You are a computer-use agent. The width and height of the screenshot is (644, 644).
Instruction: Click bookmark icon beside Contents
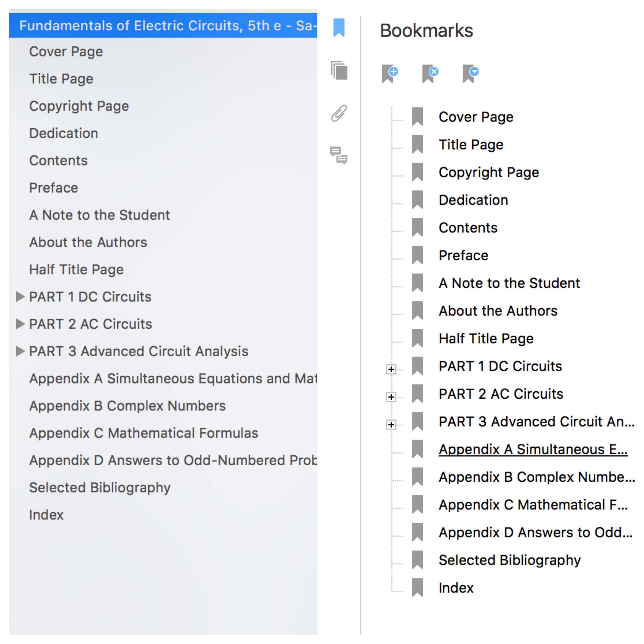417,227
